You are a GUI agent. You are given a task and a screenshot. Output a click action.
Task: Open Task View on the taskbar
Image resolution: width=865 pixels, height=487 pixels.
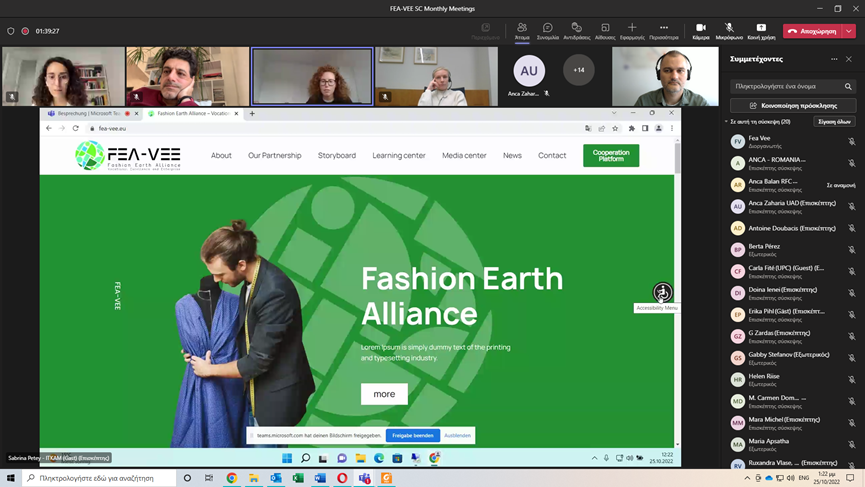coord(209,478)
